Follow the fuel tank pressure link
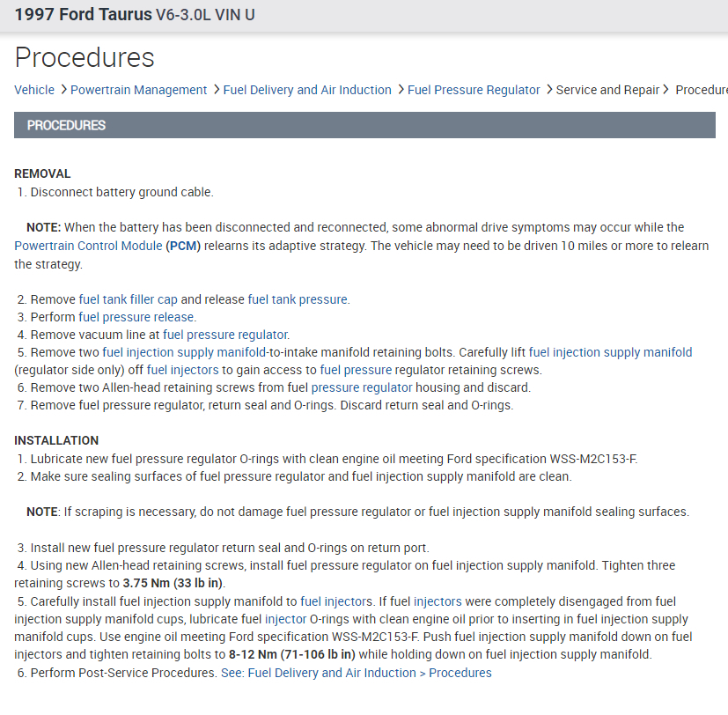The height and width of the screenshot is (715, 728). point(298,299)
